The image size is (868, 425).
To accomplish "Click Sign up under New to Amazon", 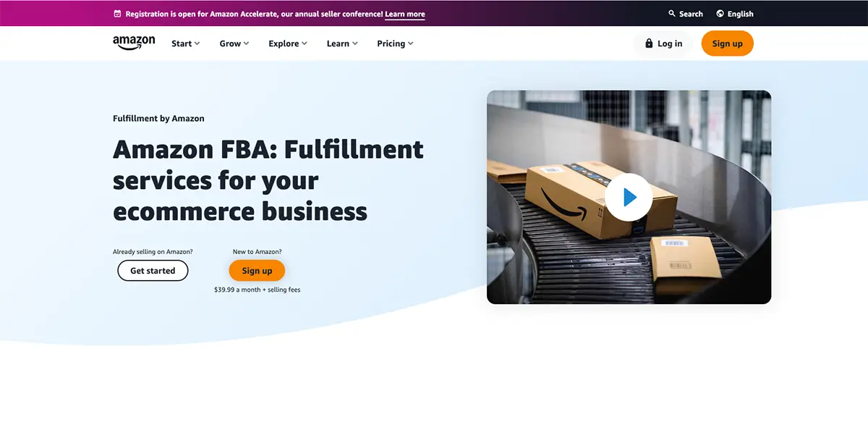I will (x=257, y=271).
